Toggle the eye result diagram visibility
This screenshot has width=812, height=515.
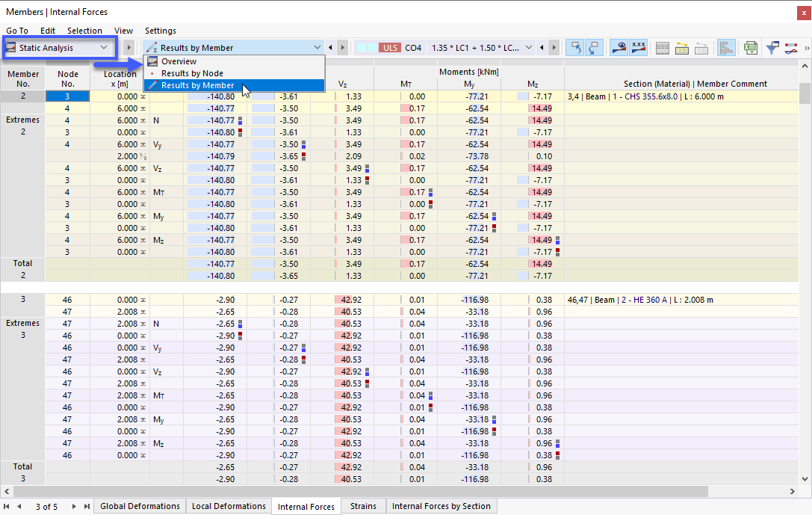[620, 47]
